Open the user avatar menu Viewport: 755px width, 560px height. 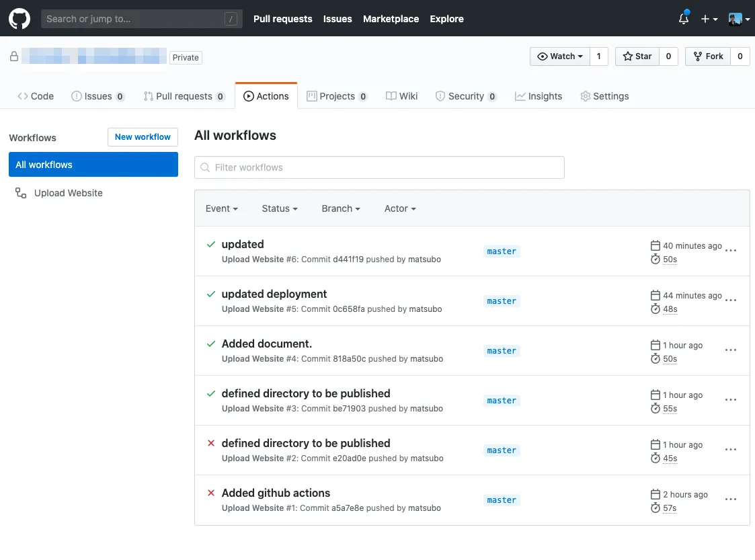739,19
